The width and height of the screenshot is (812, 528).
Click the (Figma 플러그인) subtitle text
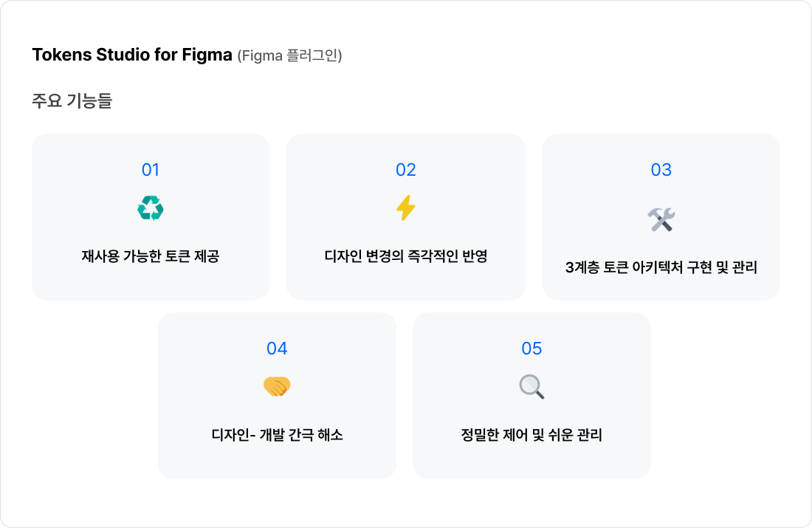point(289,56)
